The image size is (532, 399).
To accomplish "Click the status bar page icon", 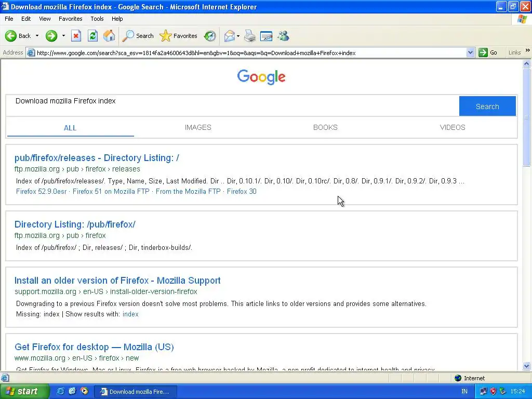I will point(5,378).
